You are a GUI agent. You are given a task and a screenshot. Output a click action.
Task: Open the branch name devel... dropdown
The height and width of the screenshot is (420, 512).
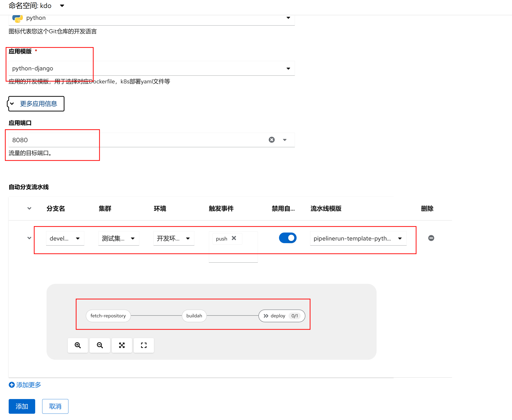point(77,239)
